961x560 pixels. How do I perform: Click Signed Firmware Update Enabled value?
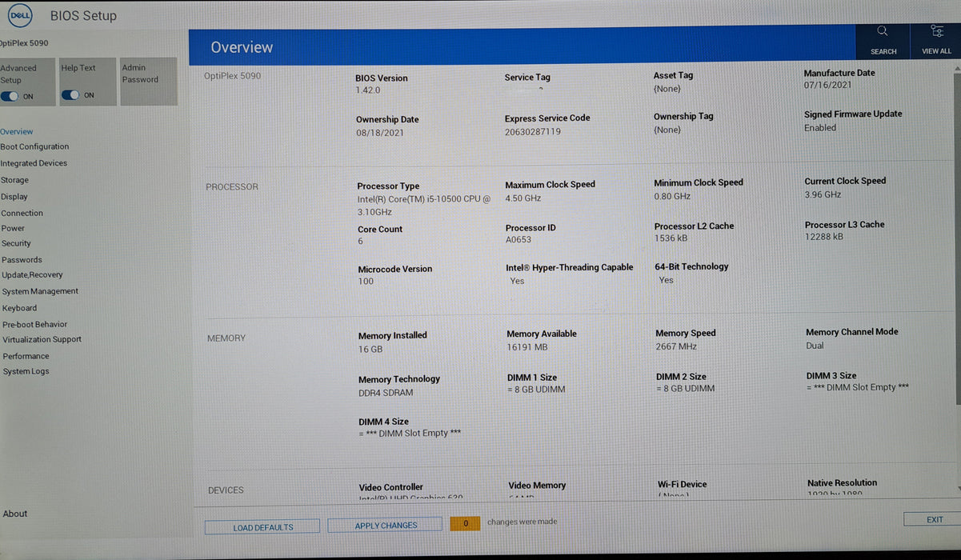820,128
